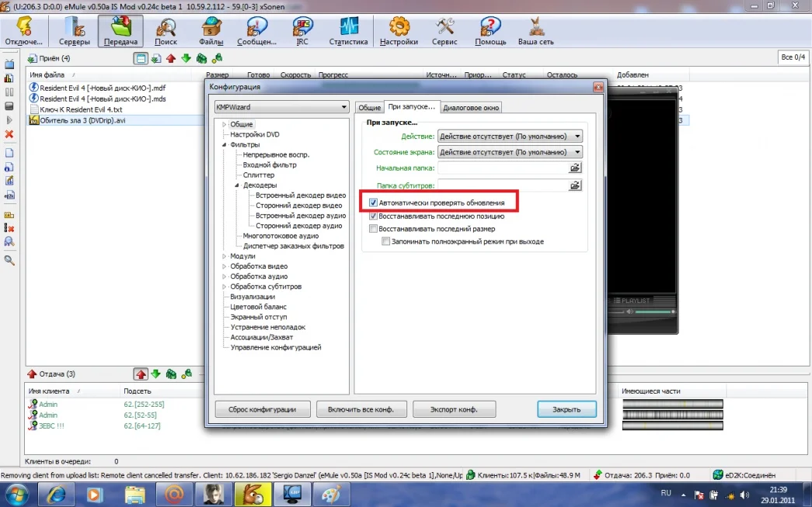Click the Все 0/4 category button
812x507 pixels.
tap(793, 57)
